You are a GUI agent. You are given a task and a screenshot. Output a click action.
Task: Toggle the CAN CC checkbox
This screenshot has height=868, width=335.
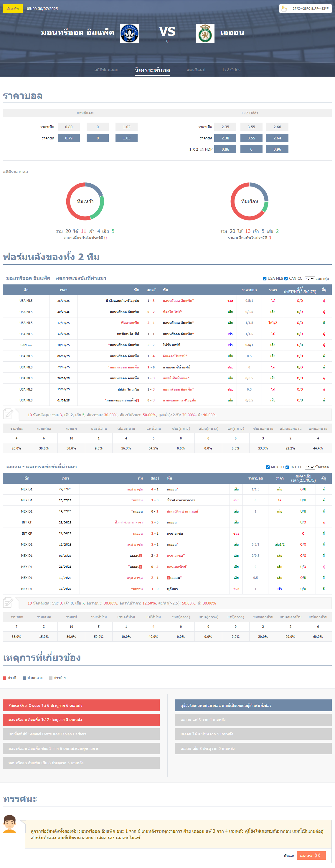pos(286,279)
